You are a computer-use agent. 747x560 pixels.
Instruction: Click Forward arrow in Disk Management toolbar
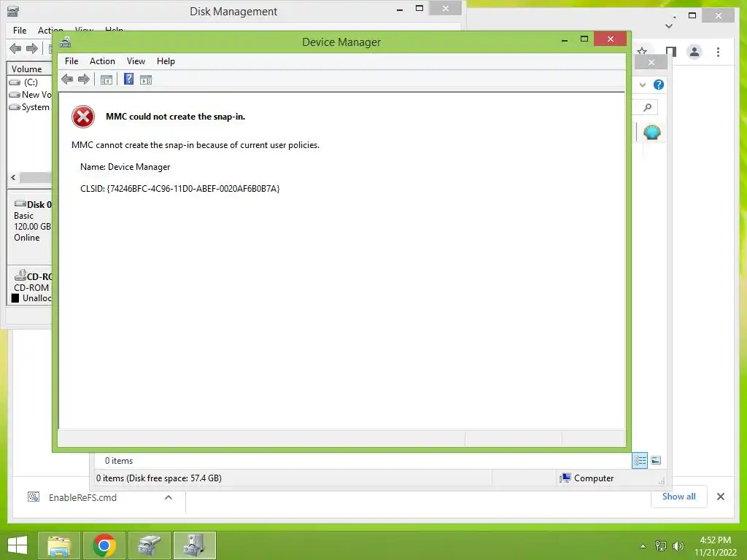click(x=32, y=48)
